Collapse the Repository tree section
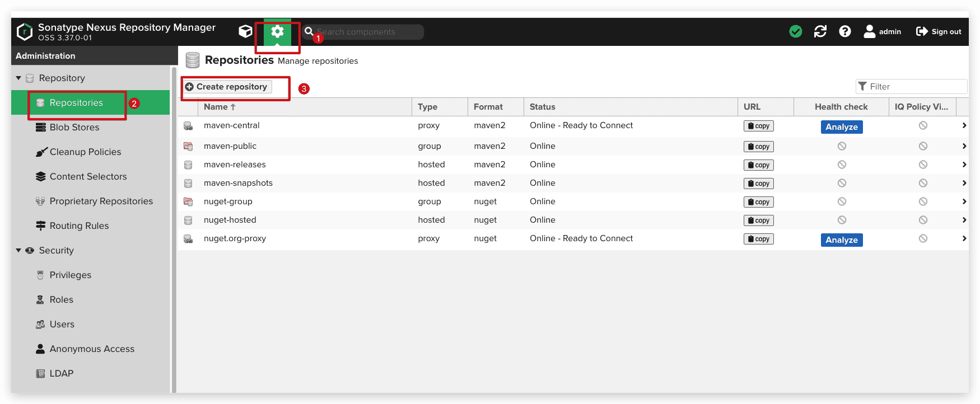Viewport: 980px width, 404px height. point(18,78)
